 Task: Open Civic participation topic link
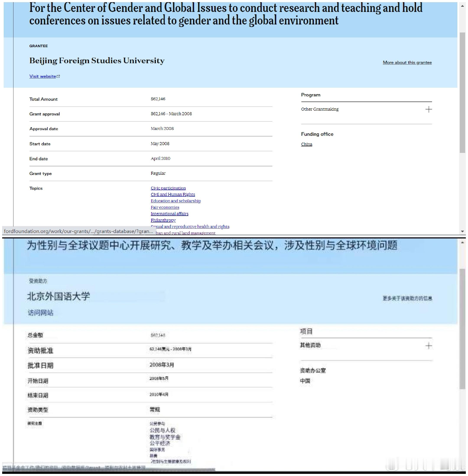pos(168,188)
